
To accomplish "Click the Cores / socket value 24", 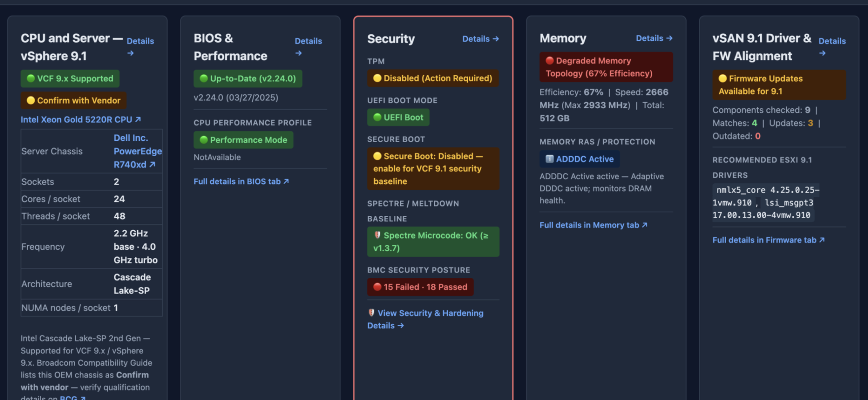I will (x=119, y=199).
